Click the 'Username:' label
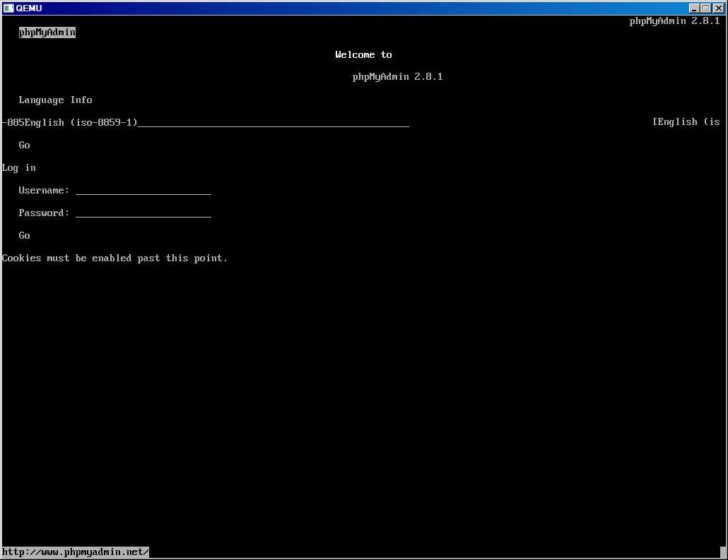Viewport: 728px width, 560px height. pos(44,190)
